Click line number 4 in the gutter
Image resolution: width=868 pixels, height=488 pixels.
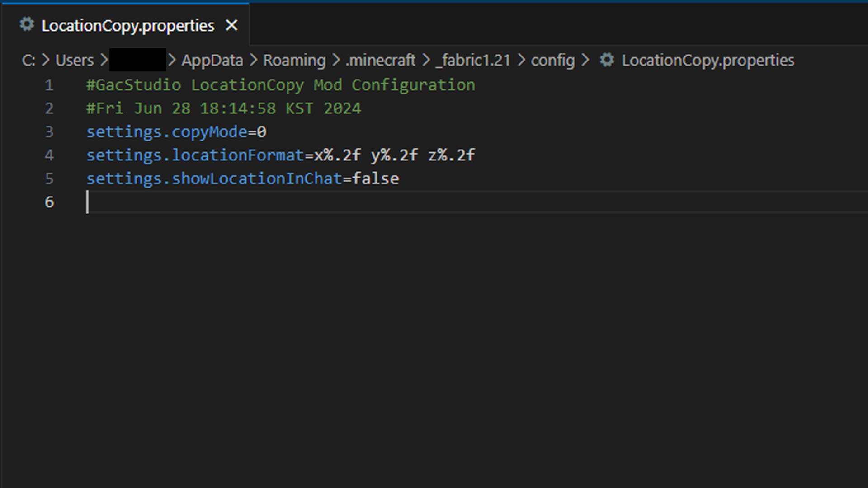(49, 155)
